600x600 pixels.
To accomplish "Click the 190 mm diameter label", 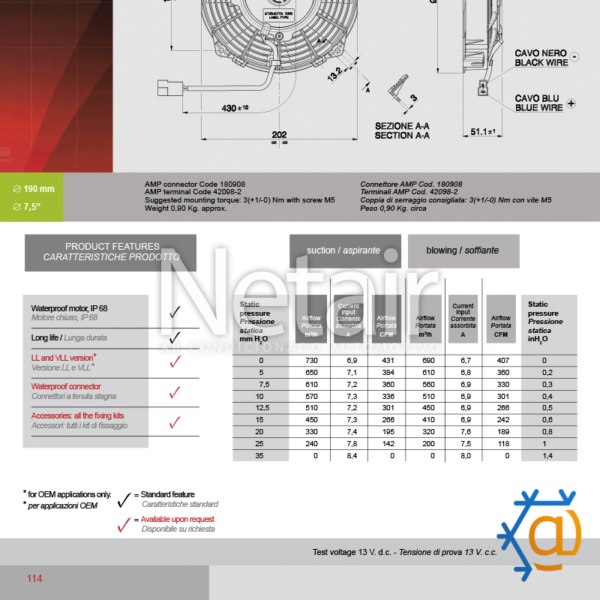I will [x=40, y=188].
